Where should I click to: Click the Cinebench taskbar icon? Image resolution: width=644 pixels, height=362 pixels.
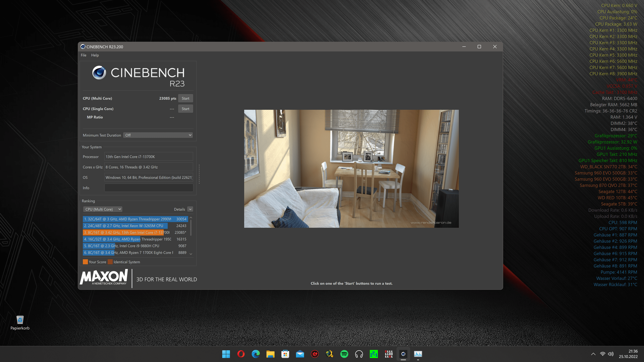pos(403,354)
